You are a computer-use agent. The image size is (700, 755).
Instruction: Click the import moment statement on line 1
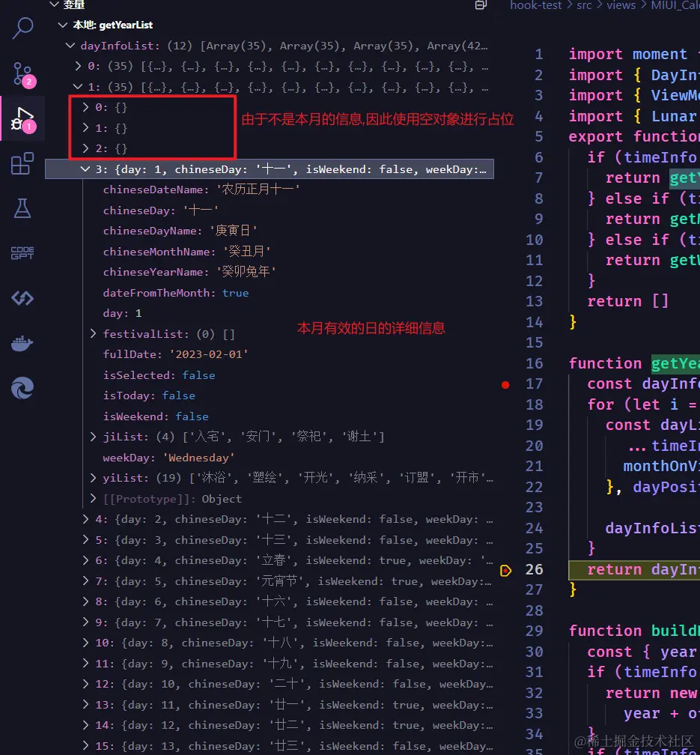pyautogui.click(x=628, y=55)
